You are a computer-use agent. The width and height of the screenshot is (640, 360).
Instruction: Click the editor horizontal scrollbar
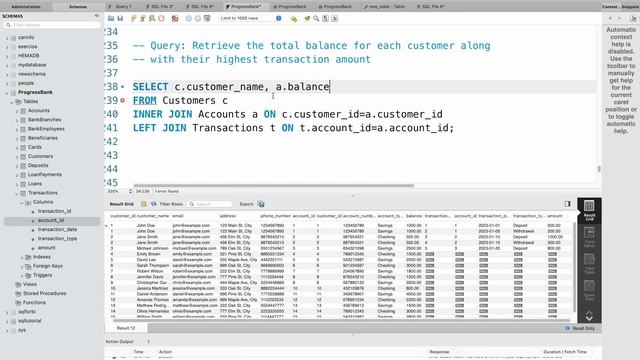pos(273,185)
